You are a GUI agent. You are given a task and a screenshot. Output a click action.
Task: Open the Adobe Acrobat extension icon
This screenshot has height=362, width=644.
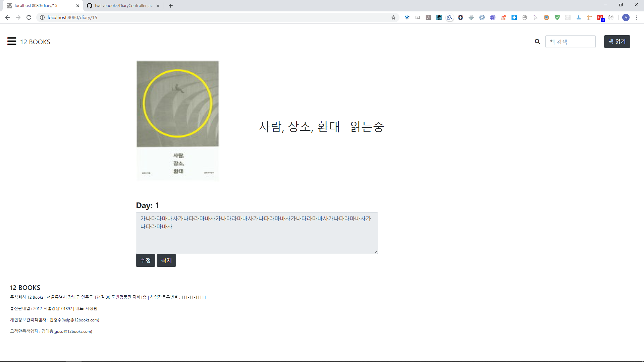(x=428, y=17)
